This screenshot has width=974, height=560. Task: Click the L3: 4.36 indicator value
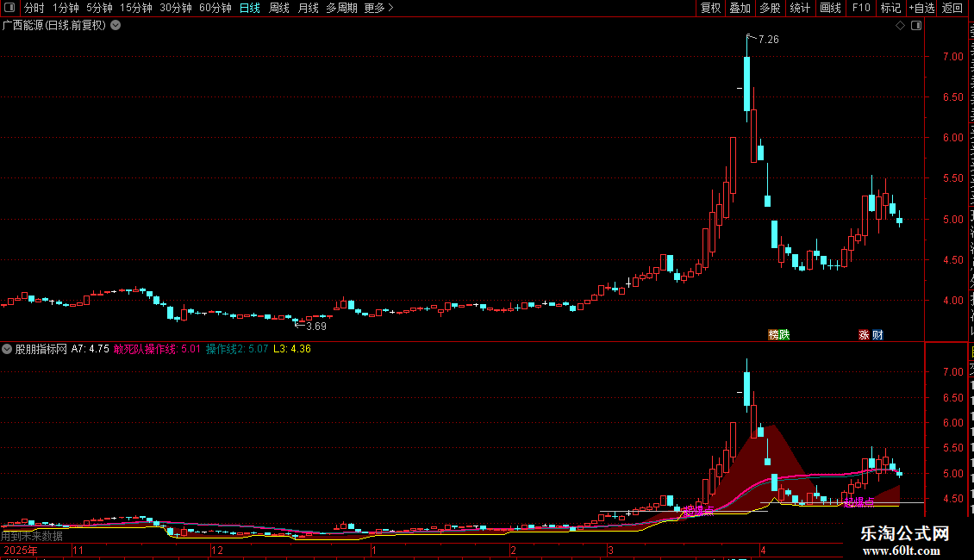[292, 349]
